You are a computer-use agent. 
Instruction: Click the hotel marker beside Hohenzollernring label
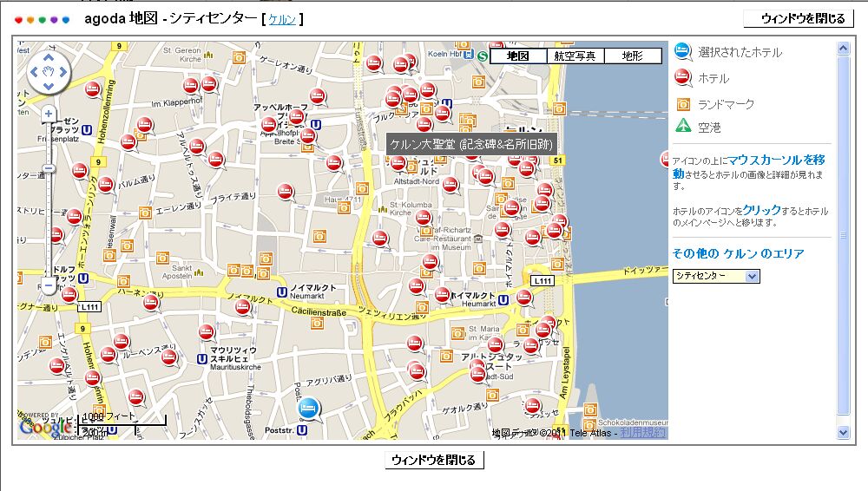tap(93, 89)
